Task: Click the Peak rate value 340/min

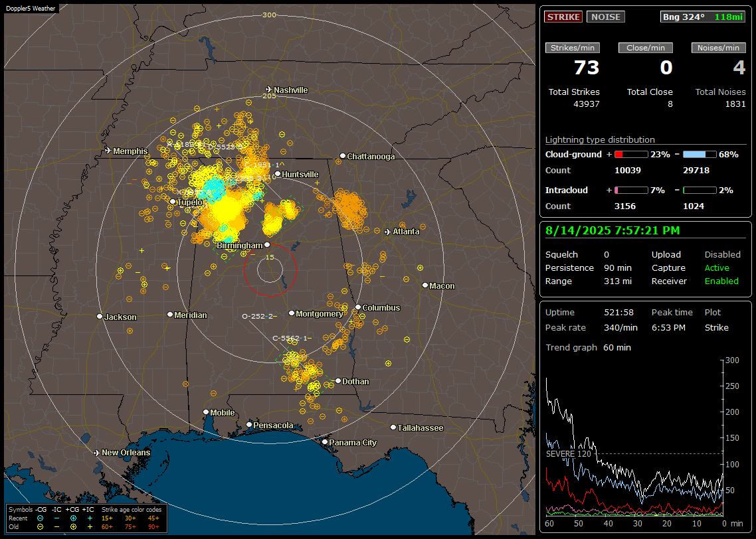Action: (620, 327)
